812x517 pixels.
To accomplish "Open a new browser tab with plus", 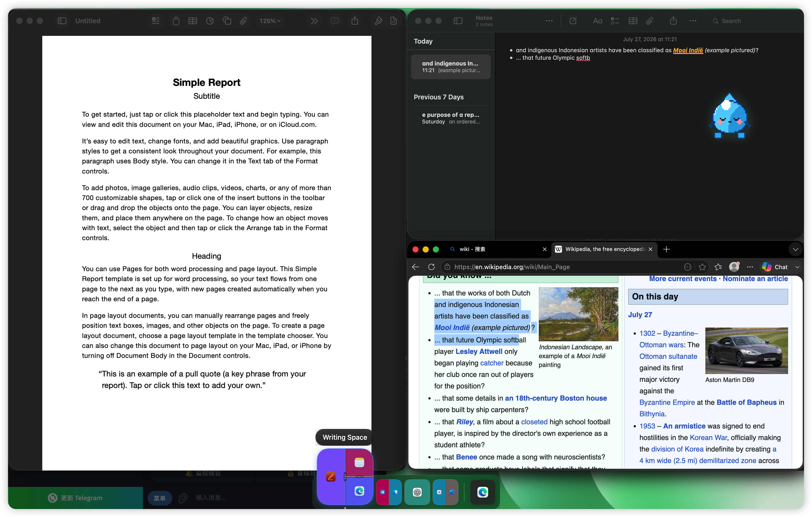I will point(666,249).
